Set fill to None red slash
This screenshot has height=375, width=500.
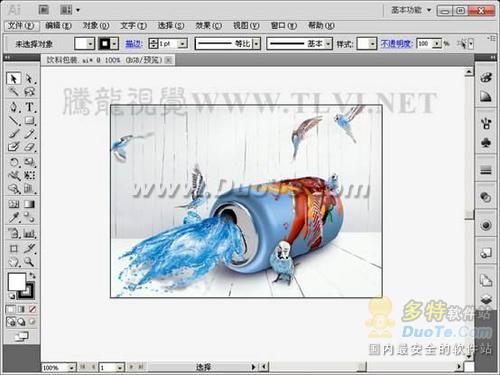[x=32, y=309]
